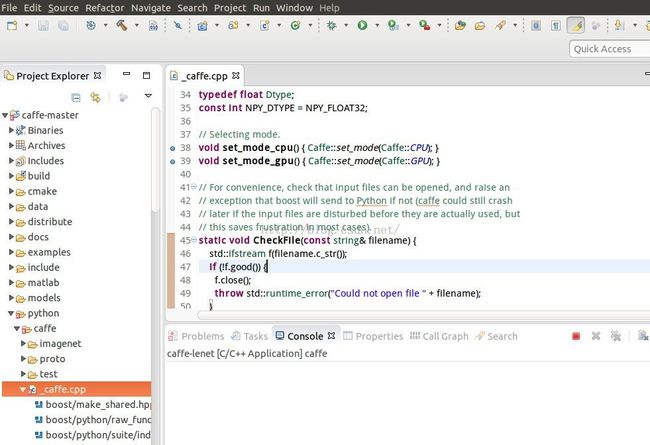Open the Project menu

click(230, 7)
